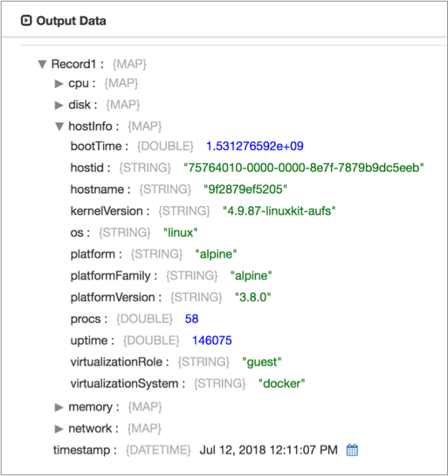Expand the network map node

tap(59, 429)
